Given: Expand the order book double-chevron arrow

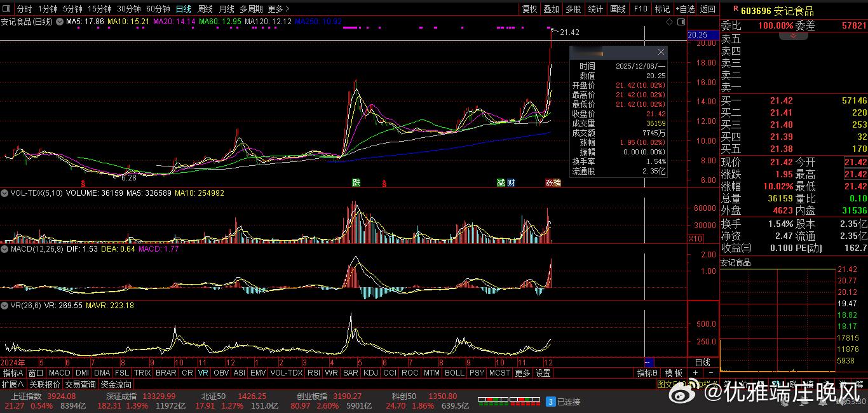Looking at the screenshot, I should 794,36.
